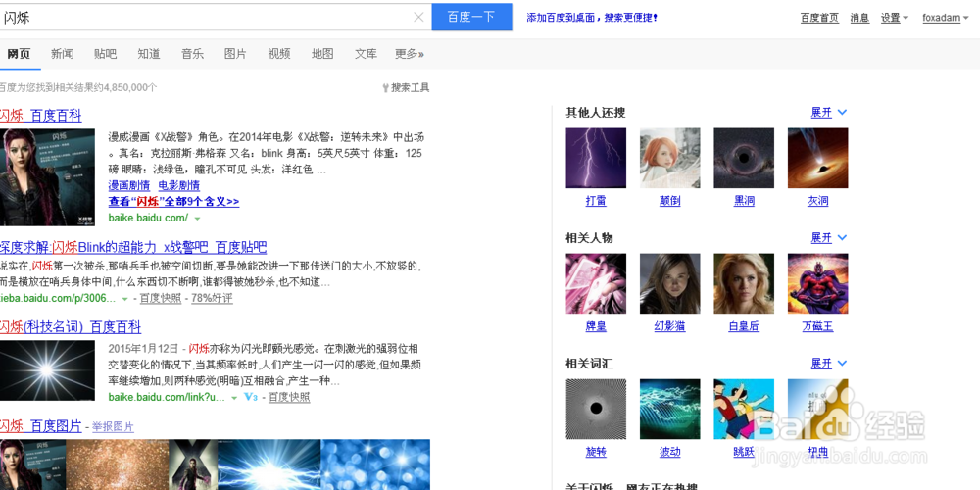Click the 旋转 spiral thumbnail
Viewport: 980px width, 490px height.
(596, 409)
